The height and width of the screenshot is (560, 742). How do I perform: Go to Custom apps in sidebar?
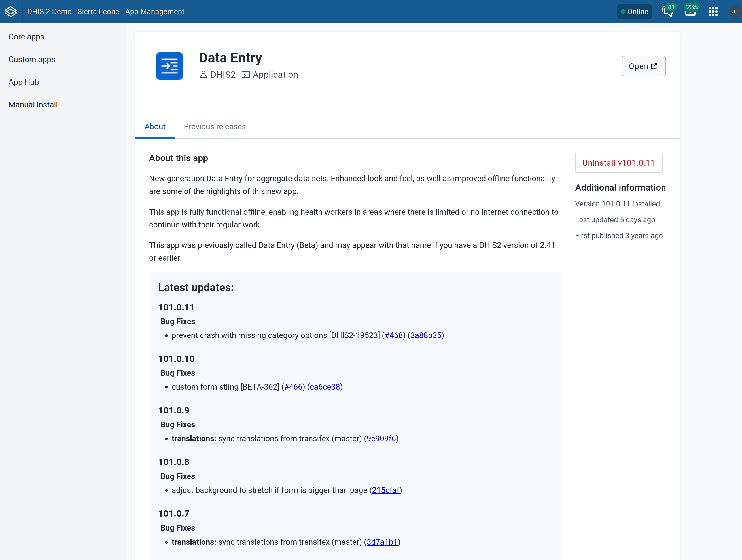click(32, 59)
